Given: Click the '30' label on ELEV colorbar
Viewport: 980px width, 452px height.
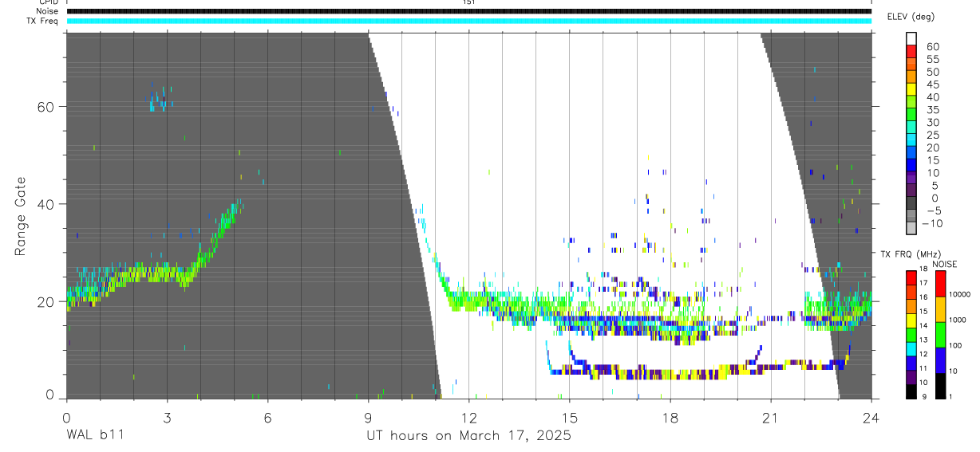Looking at the screenshot, I should tap(932, 123).
